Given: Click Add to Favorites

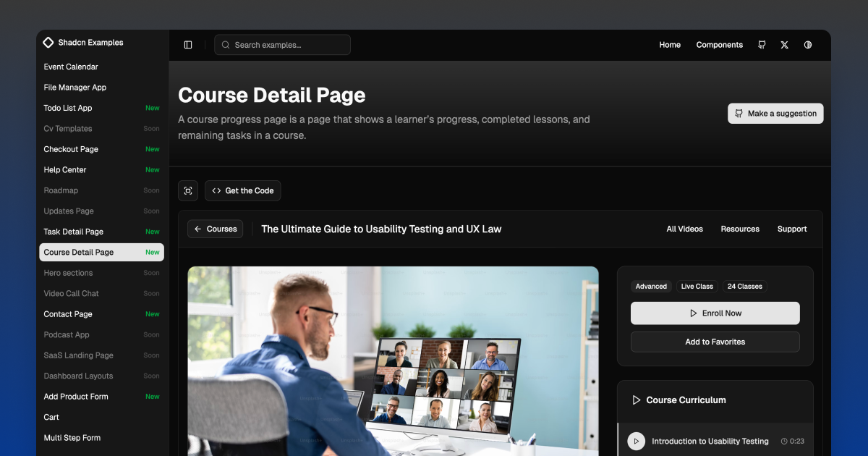Looking at the screenshot, I should click(715, 342).
